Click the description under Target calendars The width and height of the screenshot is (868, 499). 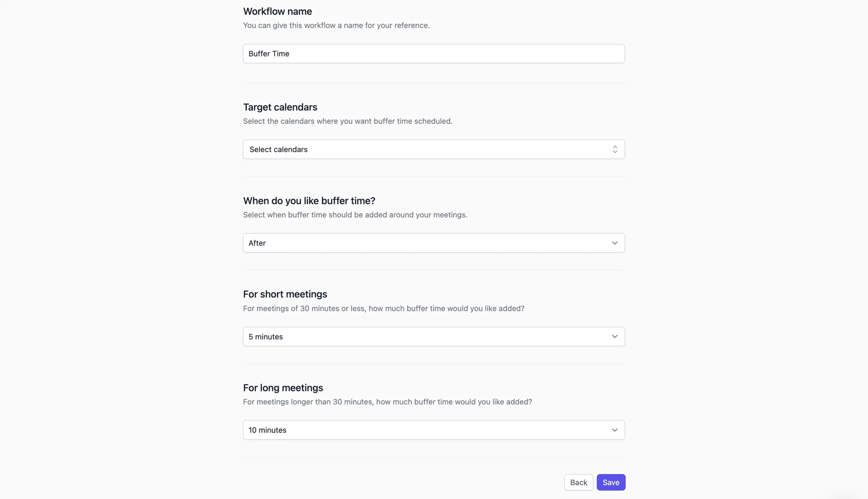coord(348,121)
